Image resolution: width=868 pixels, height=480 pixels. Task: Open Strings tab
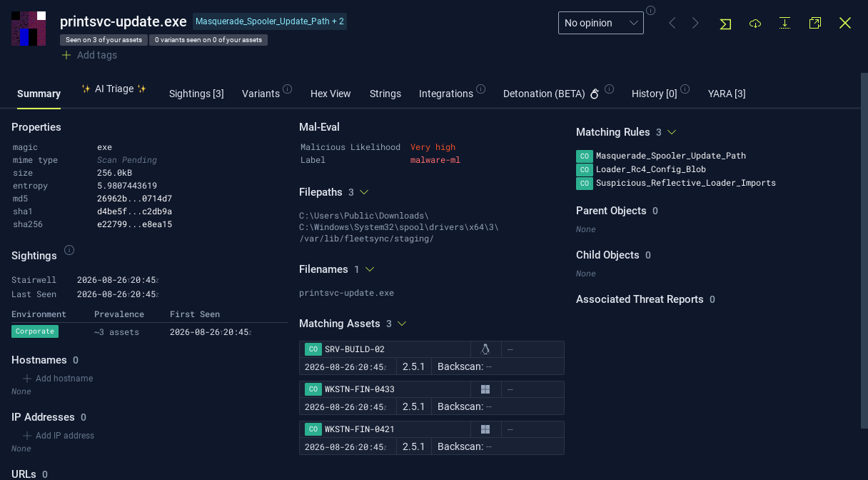tap(385, 94)
